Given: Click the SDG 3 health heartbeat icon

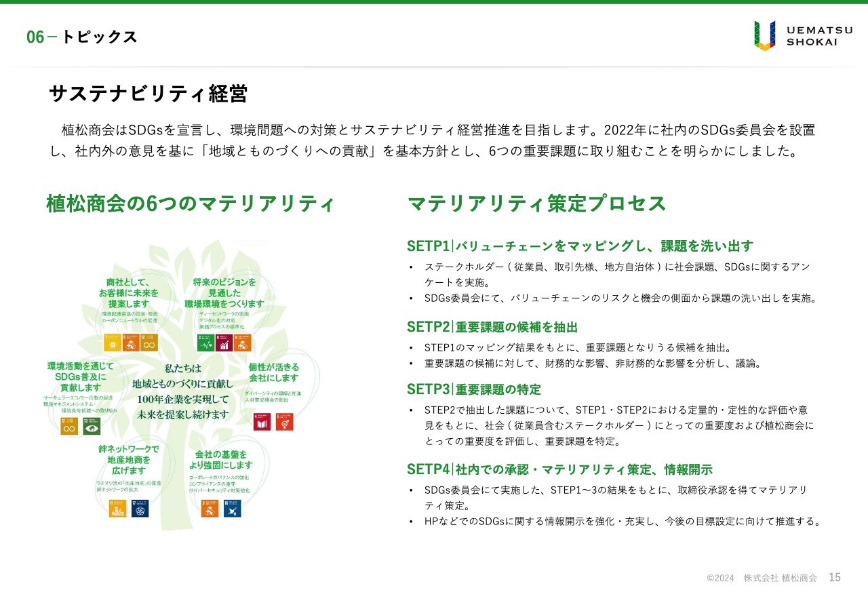Looking at the screenshot, I should coord(205,343).
